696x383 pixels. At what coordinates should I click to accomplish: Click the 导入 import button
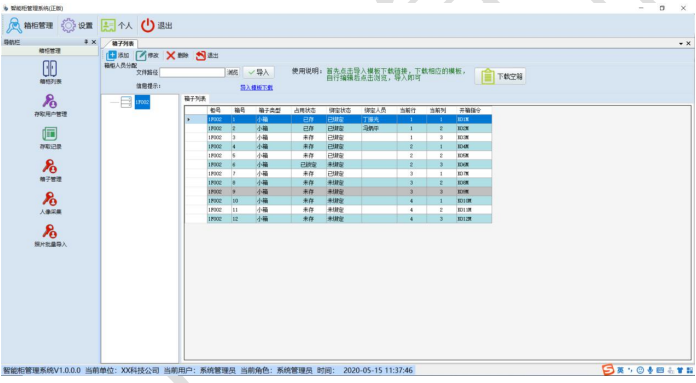259,72
